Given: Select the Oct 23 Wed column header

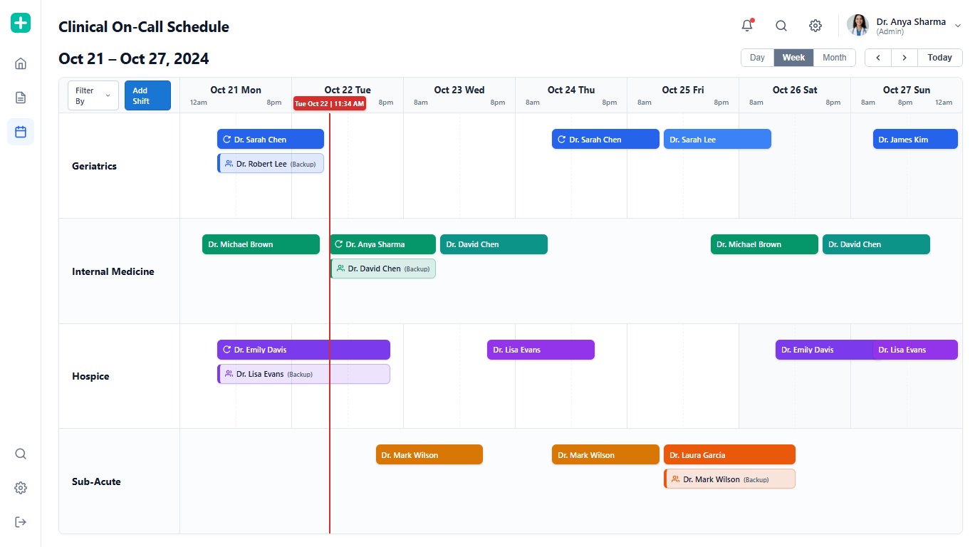Looking at the screenshot, I should 459,90.
